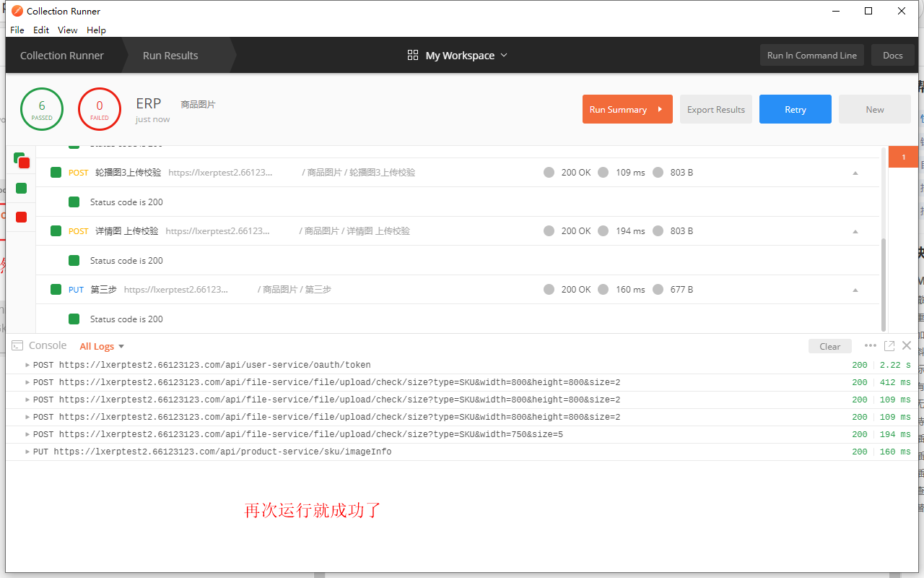Click the green passed indicator in left sidebar
924x578 pixels.
click(19, 188)
